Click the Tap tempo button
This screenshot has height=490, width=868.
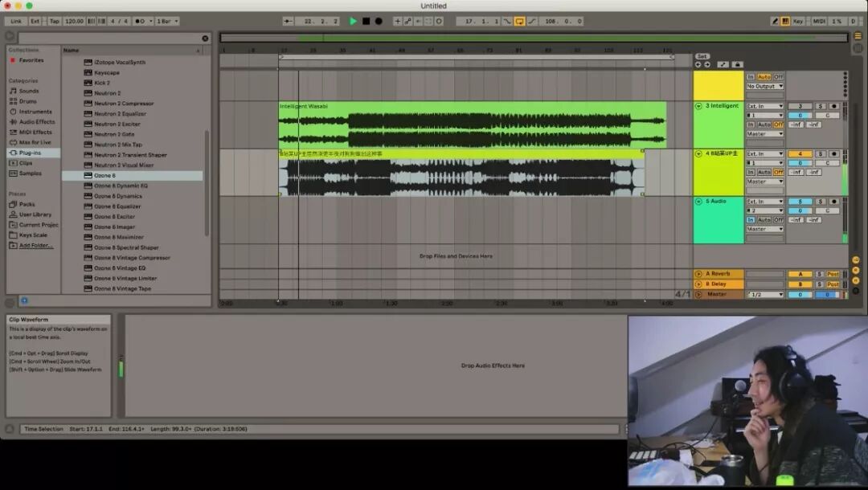(55, 21)
